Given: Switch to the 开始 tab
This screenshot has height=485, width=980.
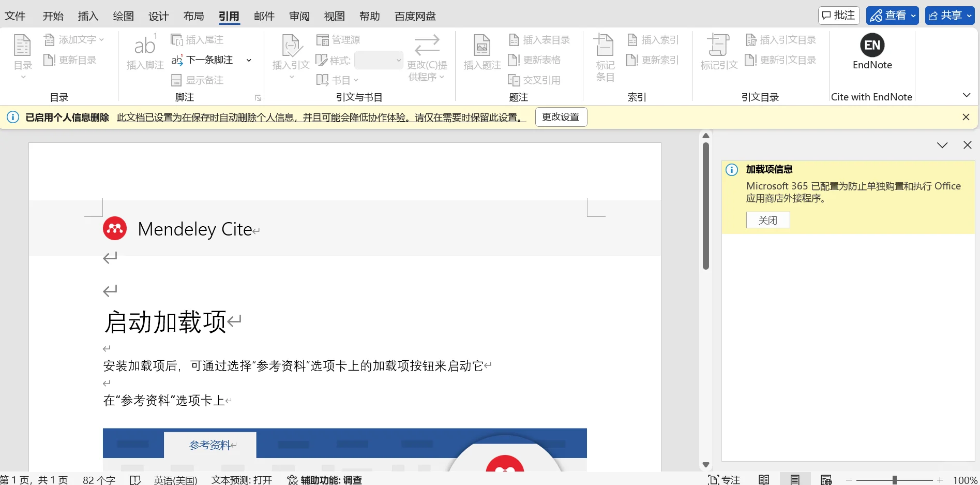Looking at the screenshot, I should [x=53, y=16].
